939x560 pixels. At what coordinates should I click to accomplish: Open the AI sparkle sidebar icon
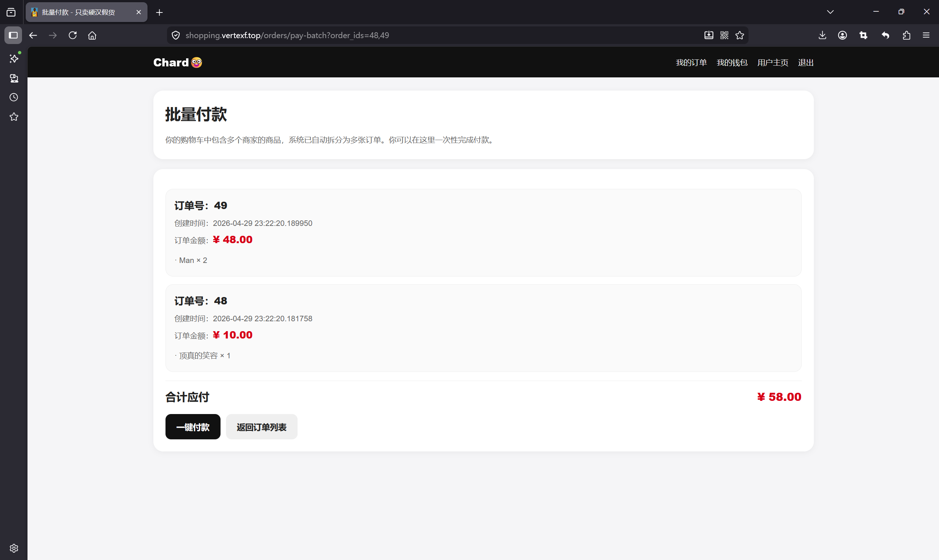[x=14, y=58]
